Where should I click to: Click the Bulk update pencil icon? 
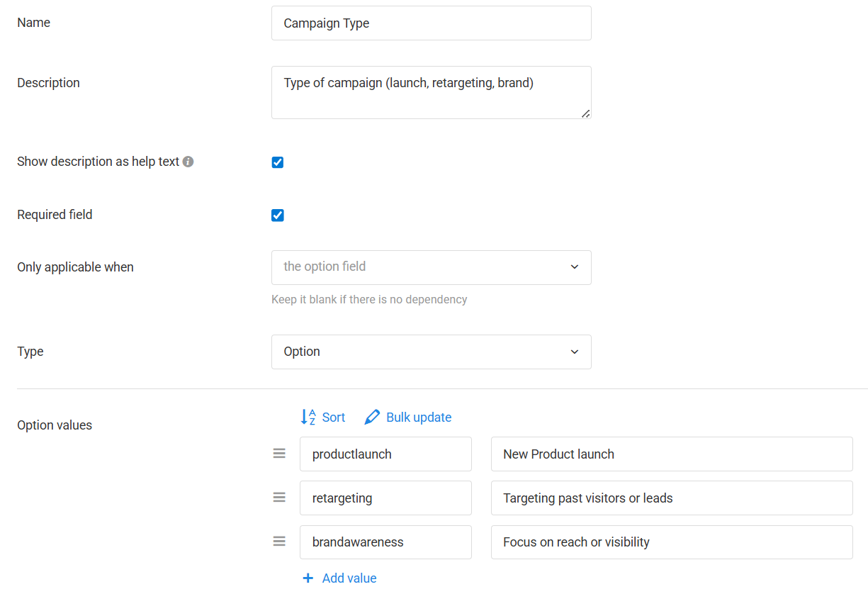click(x=372, y=418)
